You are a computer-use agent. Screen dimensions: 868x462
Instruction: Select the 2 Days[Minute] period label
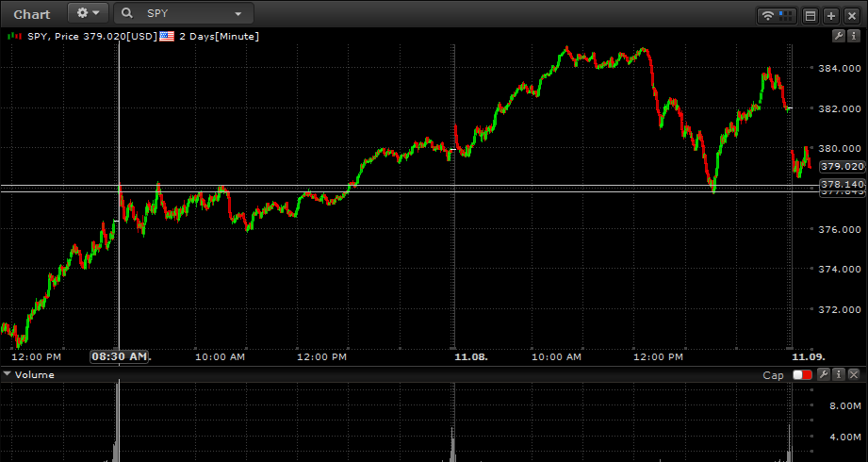coord(219,37)
